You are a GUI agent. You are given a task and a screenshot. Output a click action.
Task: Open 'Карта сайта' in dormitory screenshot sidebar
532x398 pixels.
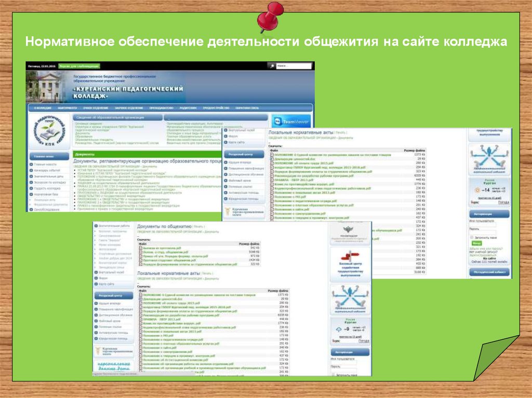point(106,284)
